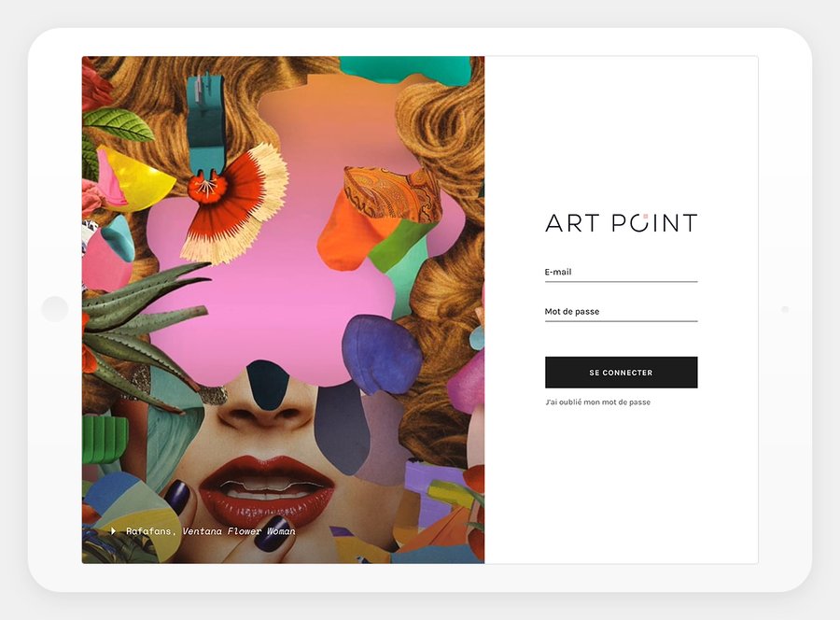Focus the E-mail input field
Image resolution: width=840 pixels, height=620 pixels.
coord(621,273)
